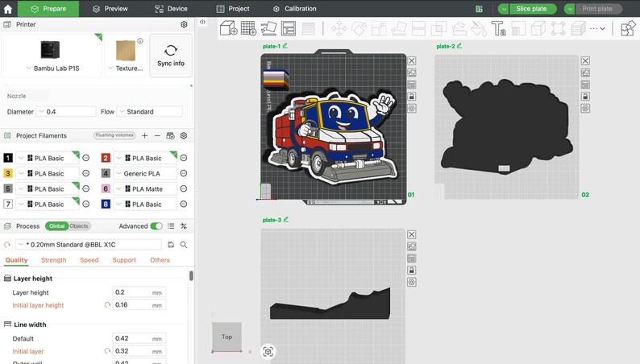Open Project Filaments settings gear

point(184,136)
